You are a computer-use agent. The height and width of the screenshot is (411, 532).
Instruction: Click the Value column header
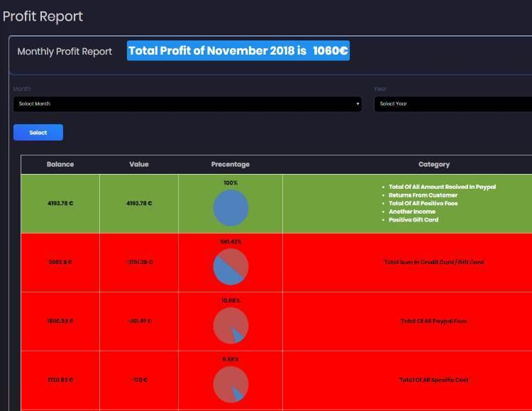pyautogui.click(x=139, y=165)
